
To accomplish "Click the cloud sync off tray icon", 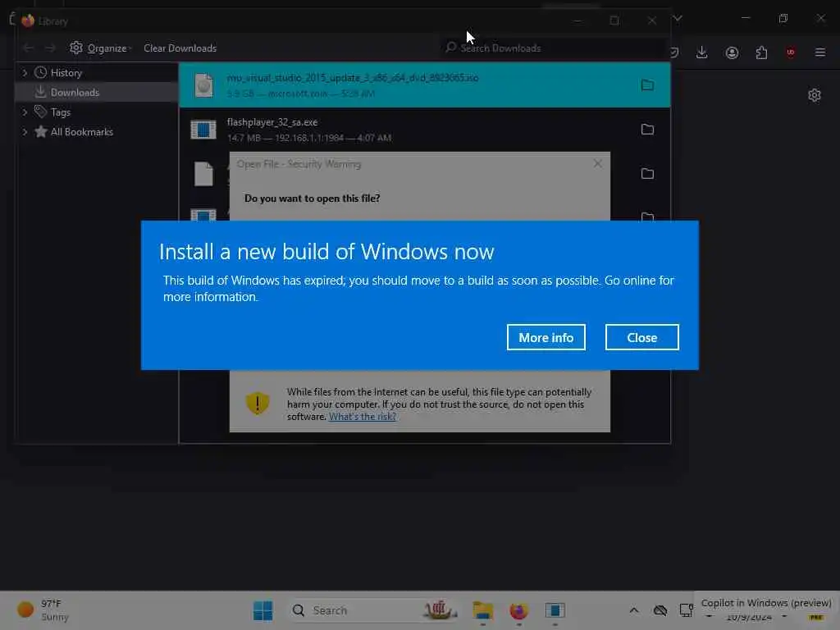I will (x=660, y=610).
